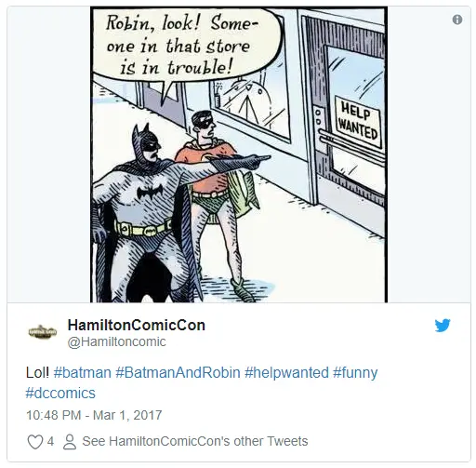Click Batman's speech bubble in the comic
The height and width of the screenshot is (468, 476).
186,47
